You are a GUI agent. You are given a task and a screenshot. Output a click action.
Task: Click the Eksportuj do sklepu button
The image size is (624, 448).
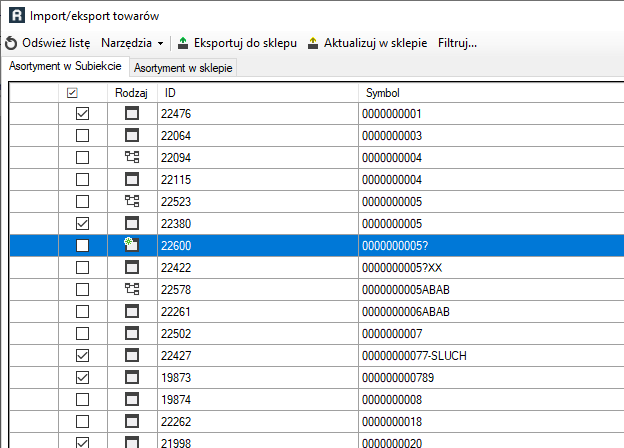click(237, 43)
